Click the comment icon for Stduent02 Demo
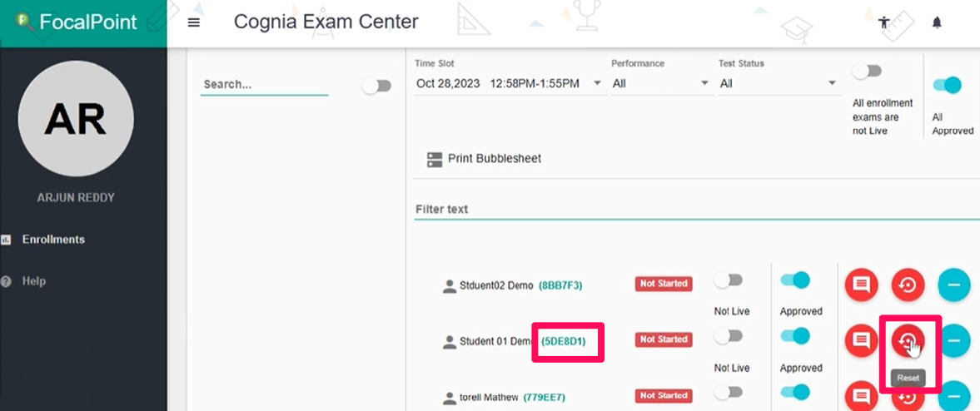980x411 pixels. point(861,285)
